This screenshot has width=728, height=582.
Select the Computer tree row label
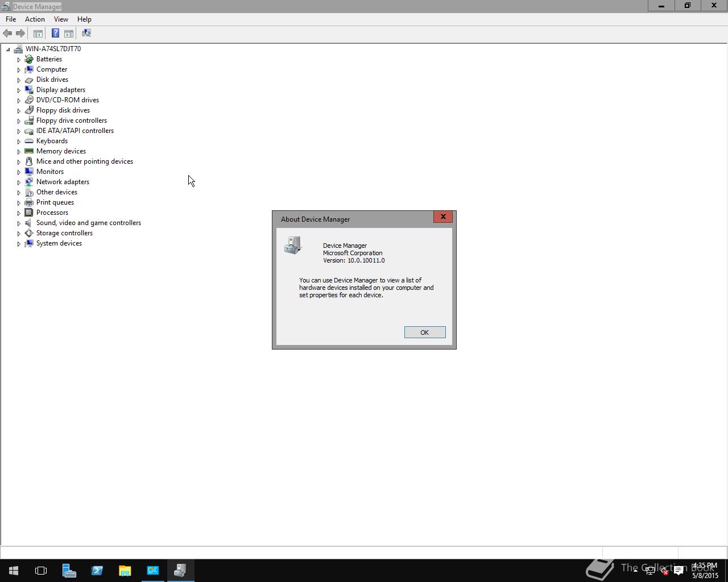pyautogui.click(x=52, y=69)
